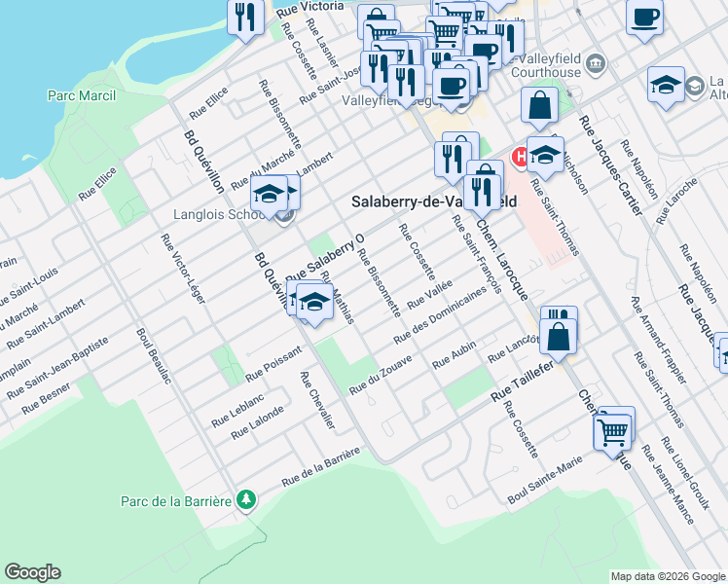This screenshot has height=584, width=728.
Task: Select the Salaberry-de-Valleyfield city label
Action: point(434,201)
